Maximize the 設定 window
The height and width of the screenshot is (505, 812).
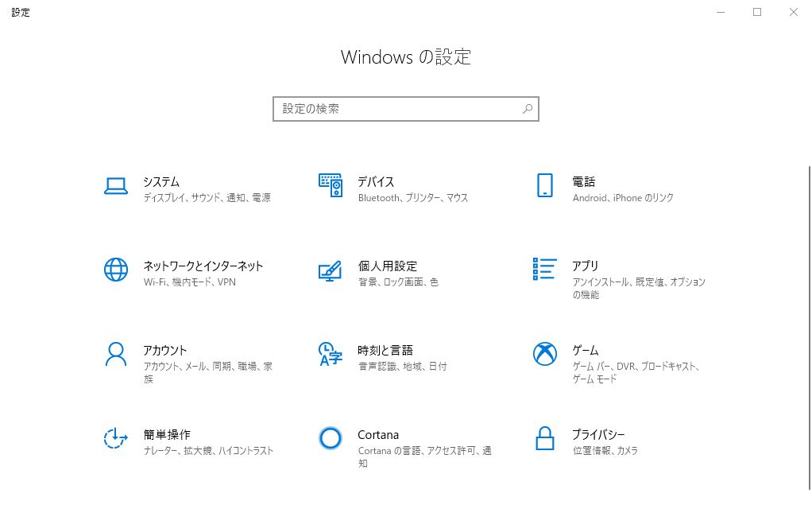click(x=757, y=12)
